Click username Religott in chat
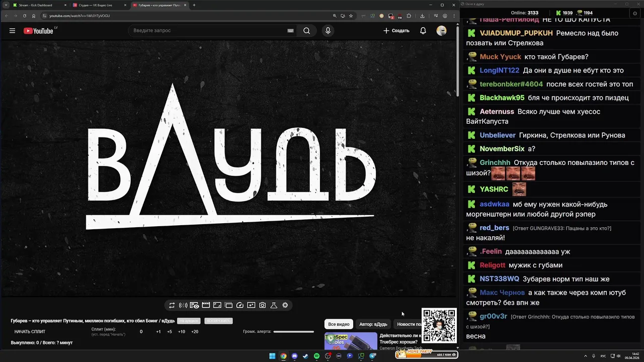This screenshot has width=644, height=362. tap(492, 265)
